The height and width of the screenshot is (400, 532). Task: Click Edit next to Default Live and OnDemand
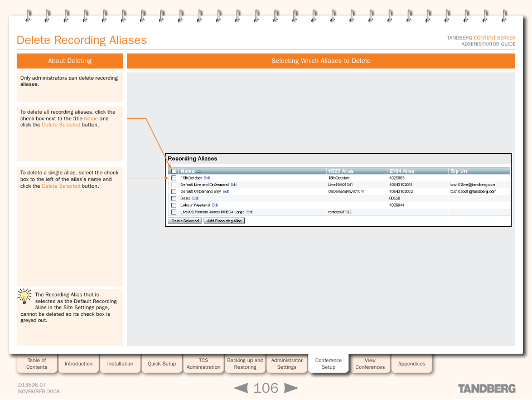(234, 185)
